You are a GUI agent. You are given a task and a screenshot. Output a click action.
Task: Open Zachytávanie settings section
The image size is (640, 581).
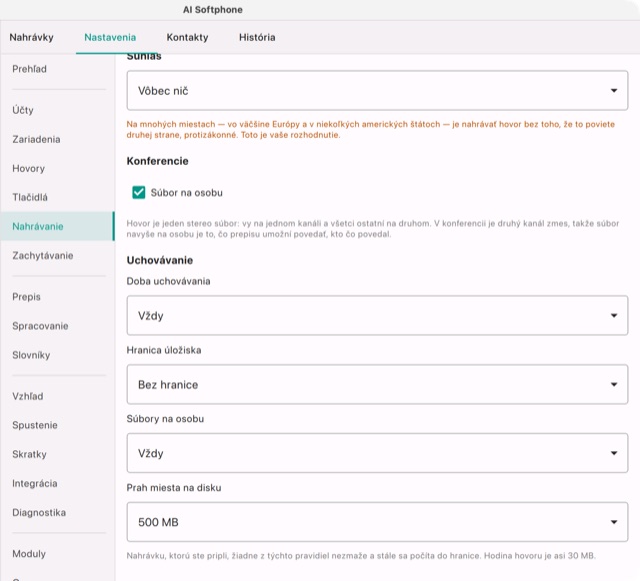[x=57, y=256]
